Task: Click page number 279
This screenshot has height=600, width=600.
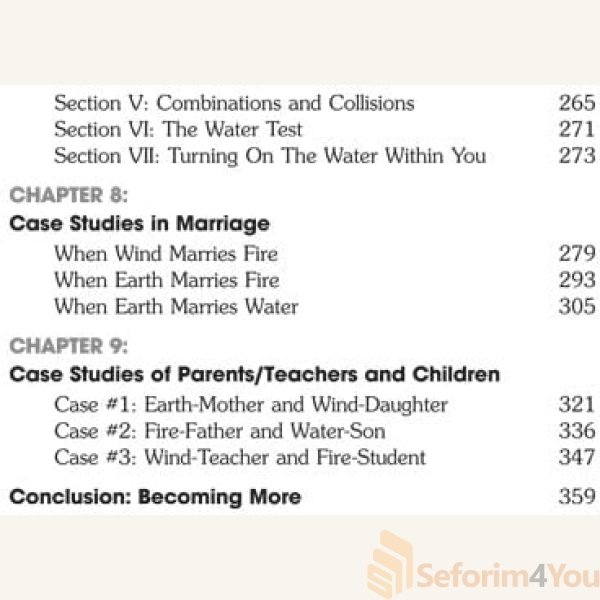Action: tap(576, 254)
